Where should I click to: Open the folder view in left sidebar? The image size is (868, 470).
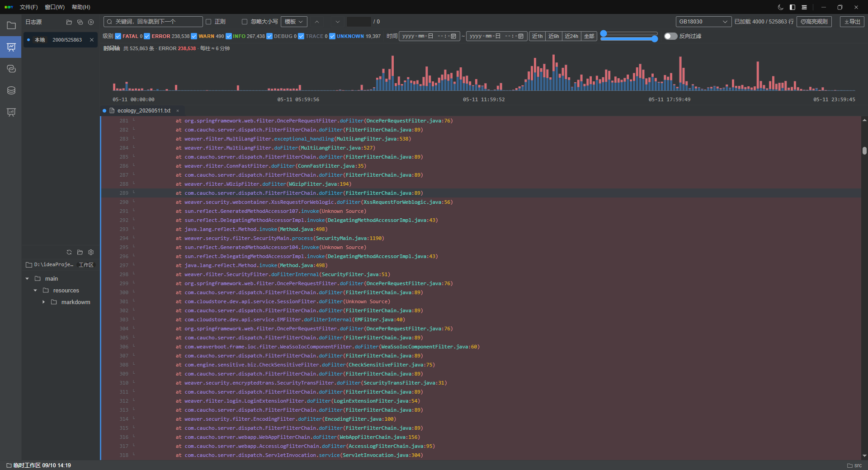[x=11, y=25]
